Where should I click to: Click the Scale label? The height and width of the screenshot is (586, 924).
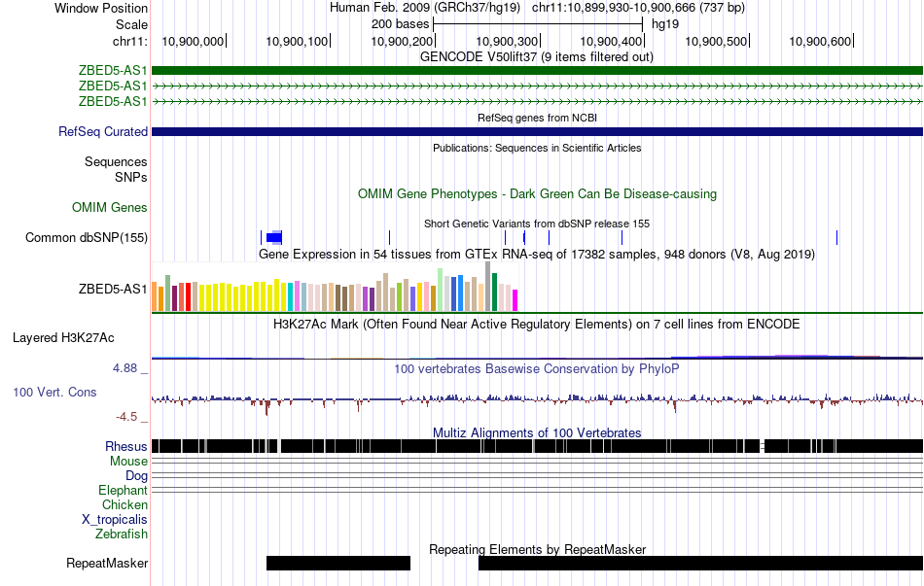[131, 24]
